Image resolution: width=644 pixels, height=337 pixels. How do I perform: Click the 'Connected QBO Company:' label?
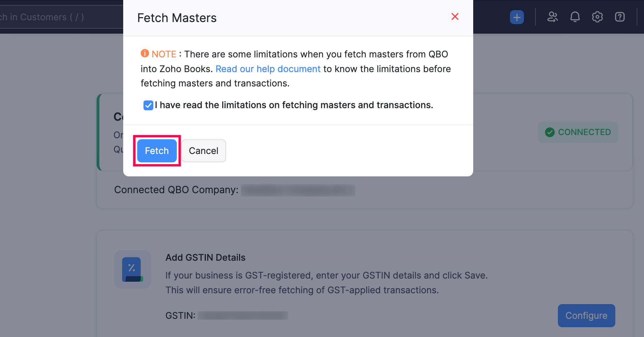176,190
